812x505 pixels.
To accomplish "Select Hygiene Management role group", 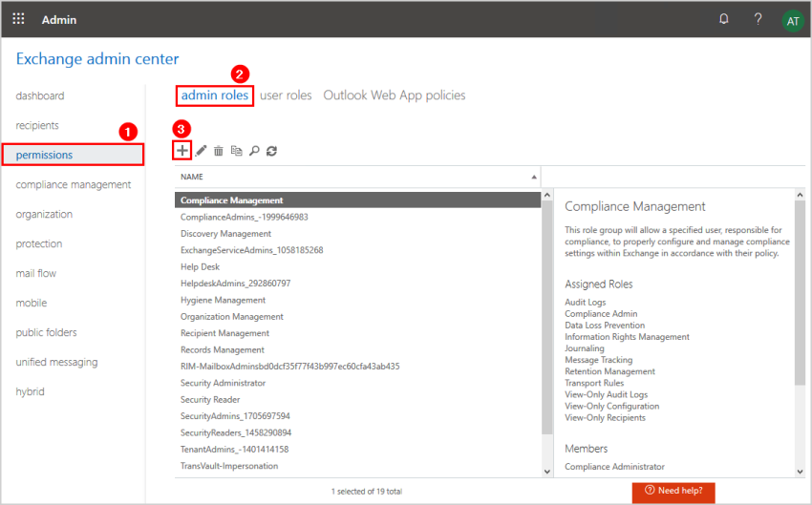I will click(x=357, y=300).
